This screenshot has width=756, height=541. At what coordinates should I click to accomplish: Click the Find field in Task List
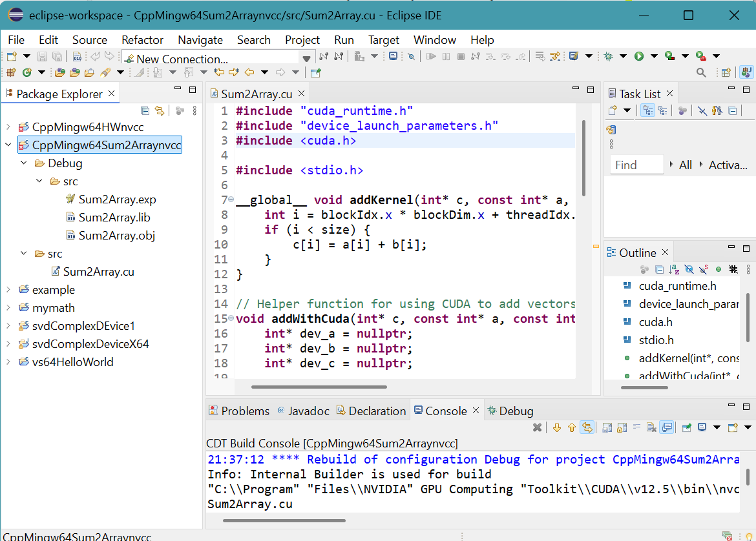pyautogui.click(x=636, y=165)
